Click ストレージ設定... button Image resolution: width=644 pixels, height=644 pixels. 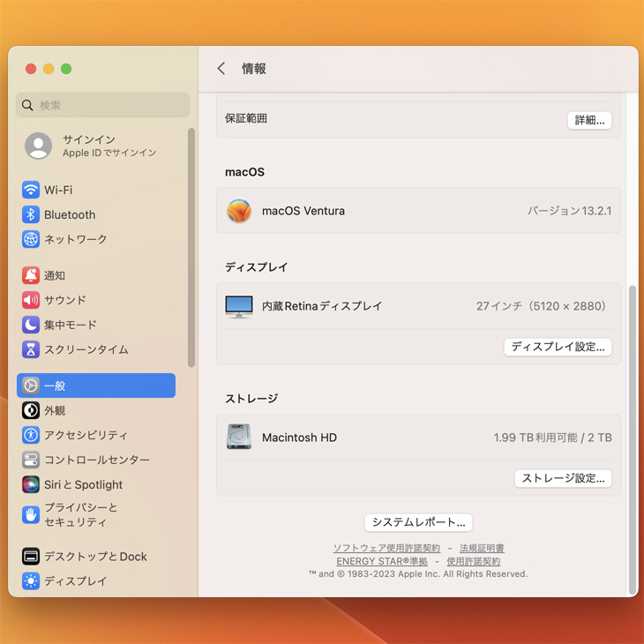click(x=563, y=478)
